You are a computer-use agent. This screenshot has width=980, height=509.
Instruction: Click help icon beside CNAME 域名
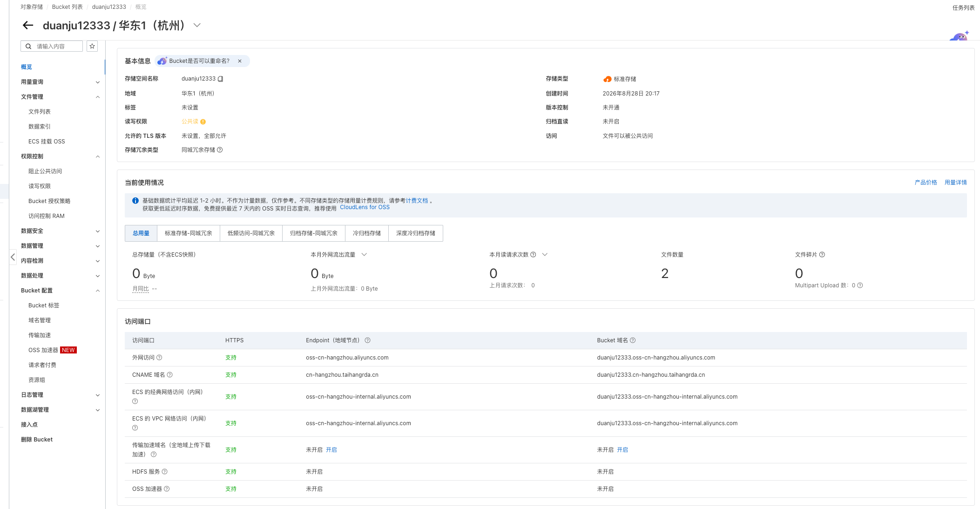169,375
